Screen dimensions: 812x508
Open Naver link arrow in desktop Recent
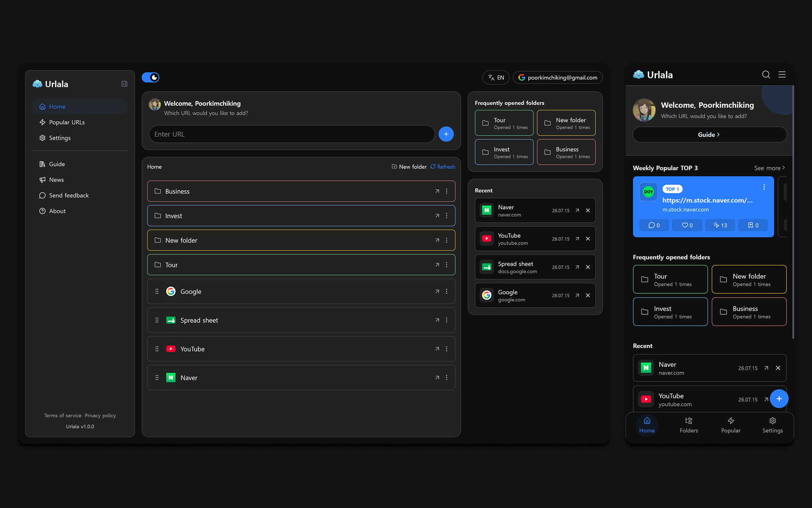click(577, 211)
